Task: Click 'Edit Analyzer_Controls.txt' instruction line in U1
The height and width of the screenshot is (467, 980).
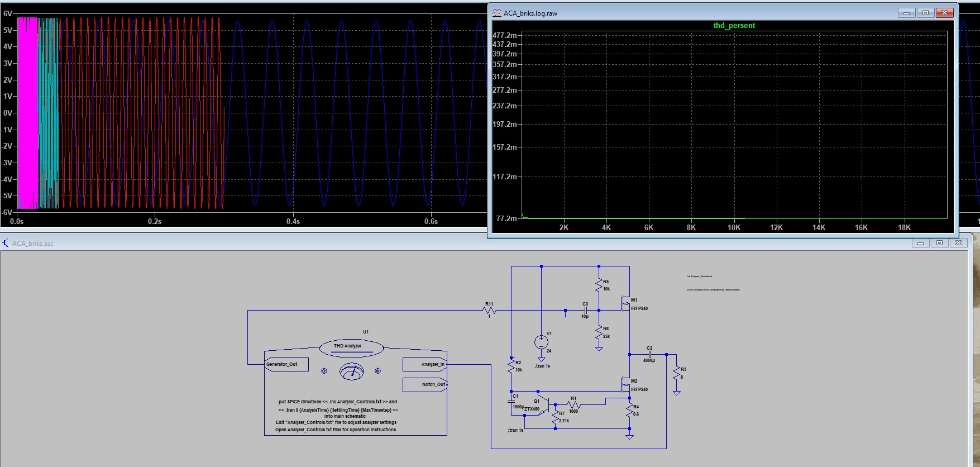Action: 336,422
